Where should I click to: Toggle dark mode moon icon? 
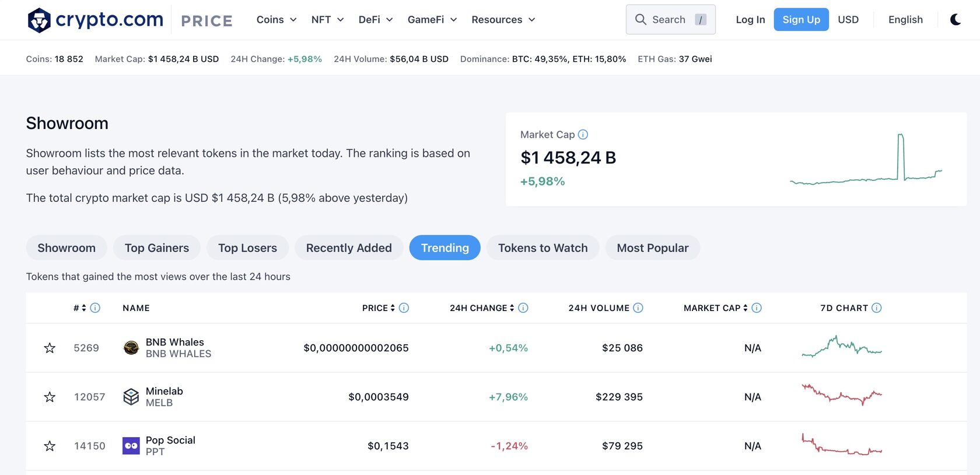coord(956,20)
